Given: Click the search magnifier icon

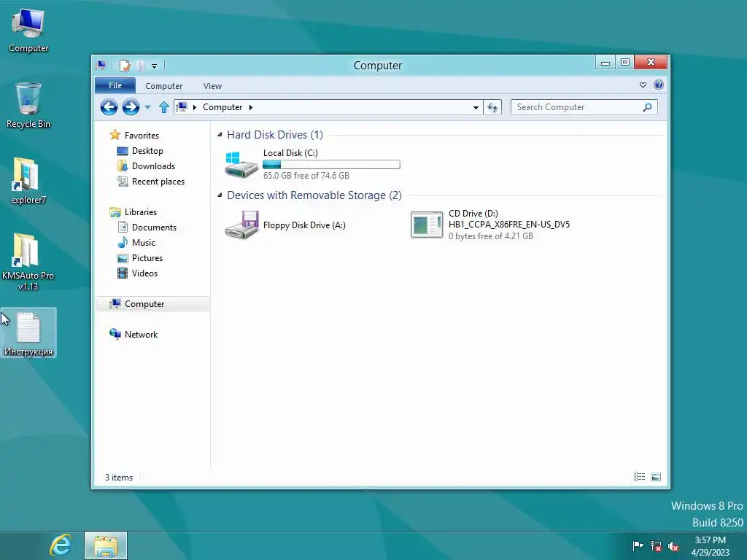Looking at the screenshot, I should click(x=647, y=107).
